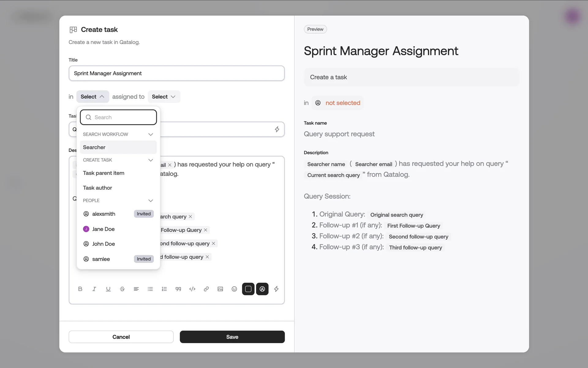The width and height of the screenshot is (588, 368).
Task: Toggle the dark square block button
Action: pos(248,289)
